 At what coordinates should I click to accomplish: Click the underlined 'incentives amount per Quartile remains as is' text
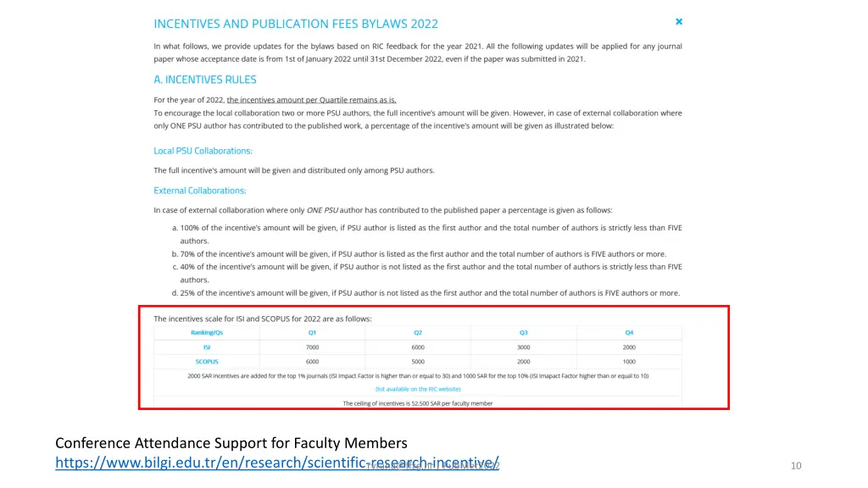(311, 100)
